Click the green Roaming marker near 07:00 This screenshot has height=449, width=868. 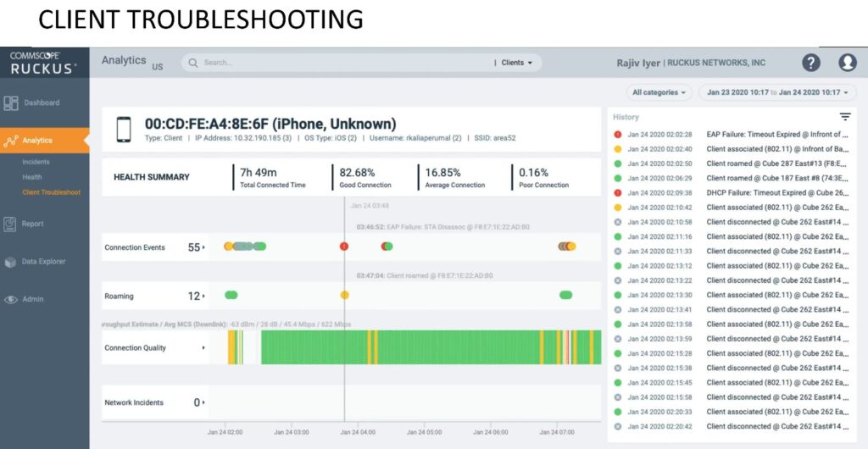click(x=565, y=296)
